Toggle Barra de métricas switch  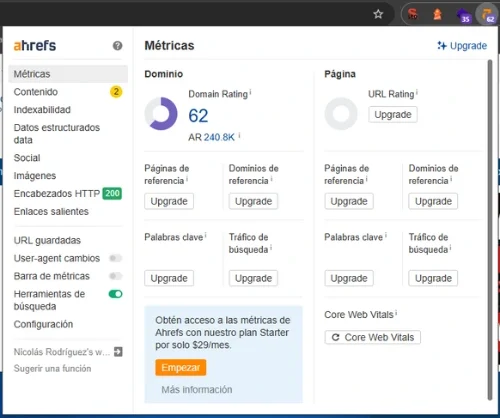[116, 276]
